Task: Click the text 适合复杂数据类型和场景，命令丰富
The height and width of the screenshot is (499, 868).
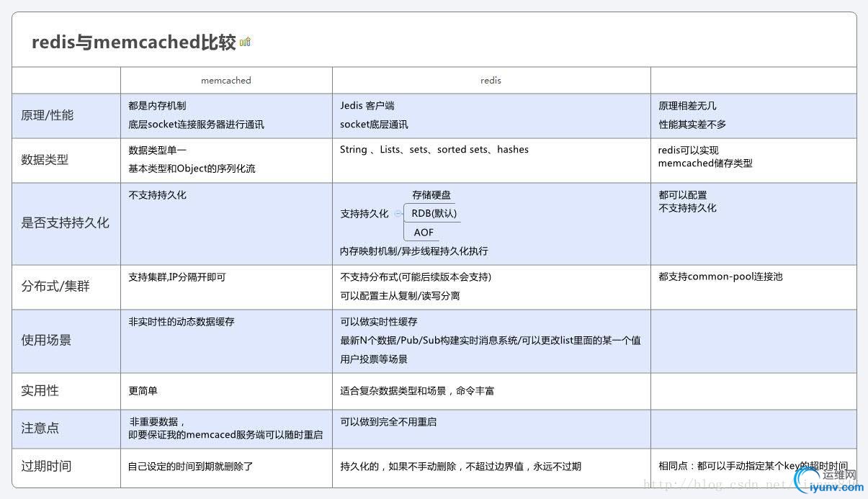Action: point(417,391)
